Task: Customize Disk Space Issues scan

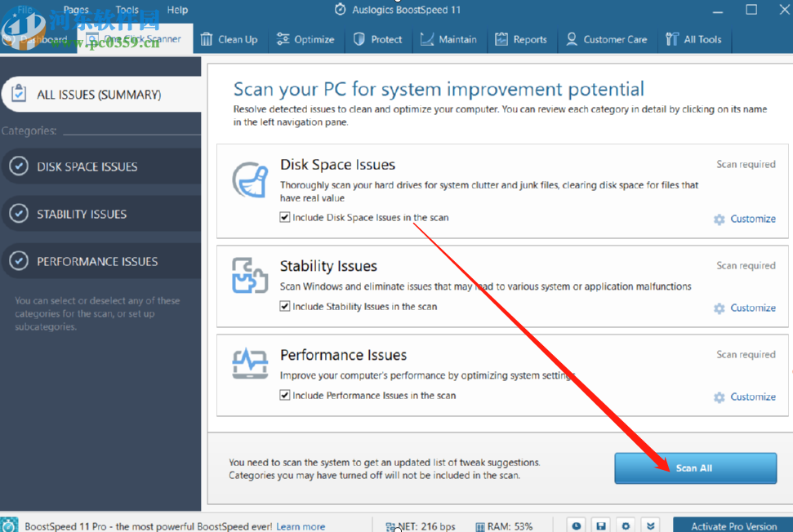Action: (752, 219)
